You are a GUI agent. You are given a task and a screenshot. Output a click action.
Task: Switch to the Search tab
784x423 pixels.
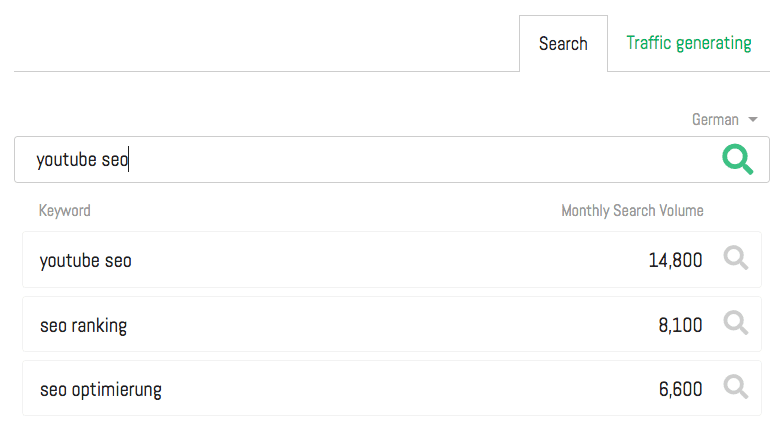[563, 44]
